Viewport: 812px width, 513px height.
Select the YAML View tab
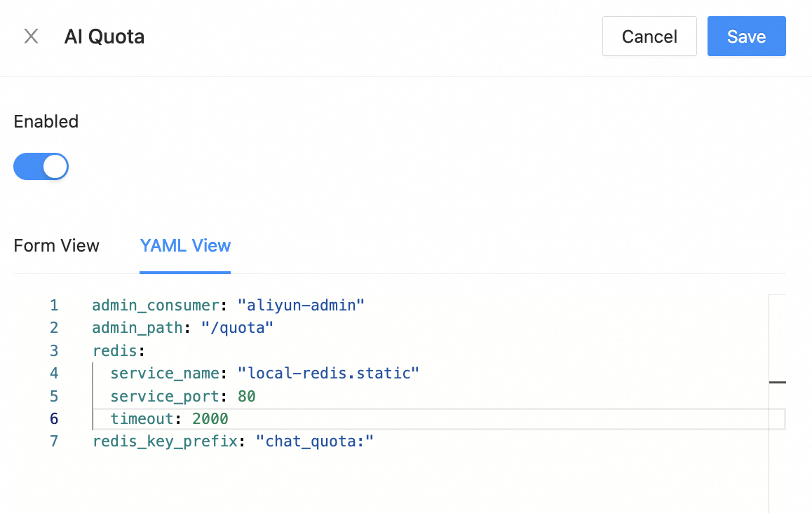tap(185, 246)
